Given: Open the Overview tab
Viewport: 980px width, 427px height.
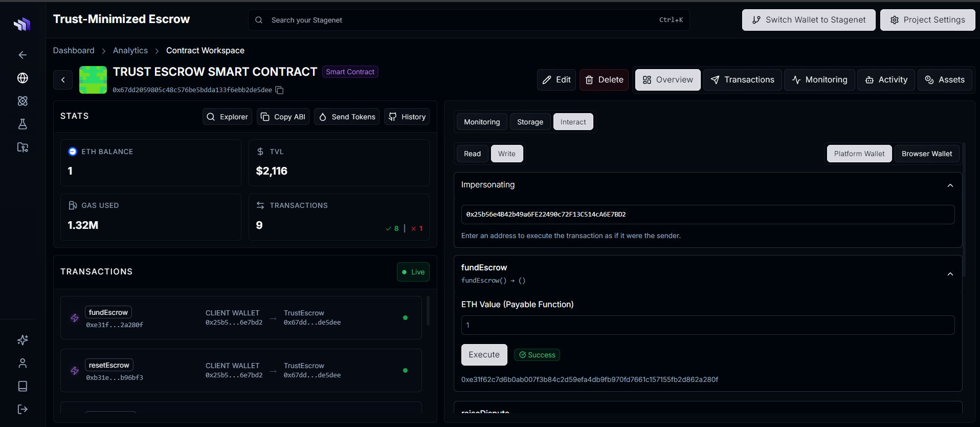Looking at the screenshot, I should pos(668,80).
